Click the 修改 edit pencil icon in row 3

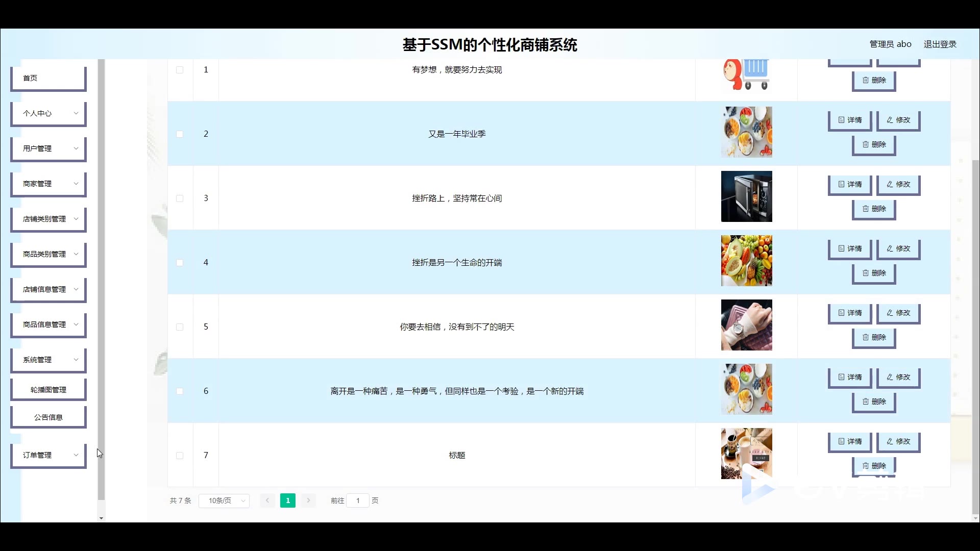click(890, 184)
